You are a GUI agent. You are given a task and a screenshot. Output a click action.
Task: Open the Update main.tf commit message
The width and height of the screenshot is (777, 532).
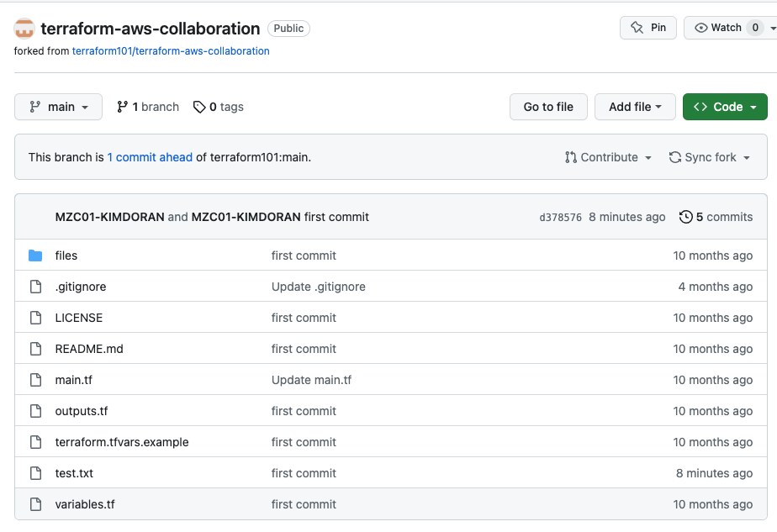(x=311, y=380)
